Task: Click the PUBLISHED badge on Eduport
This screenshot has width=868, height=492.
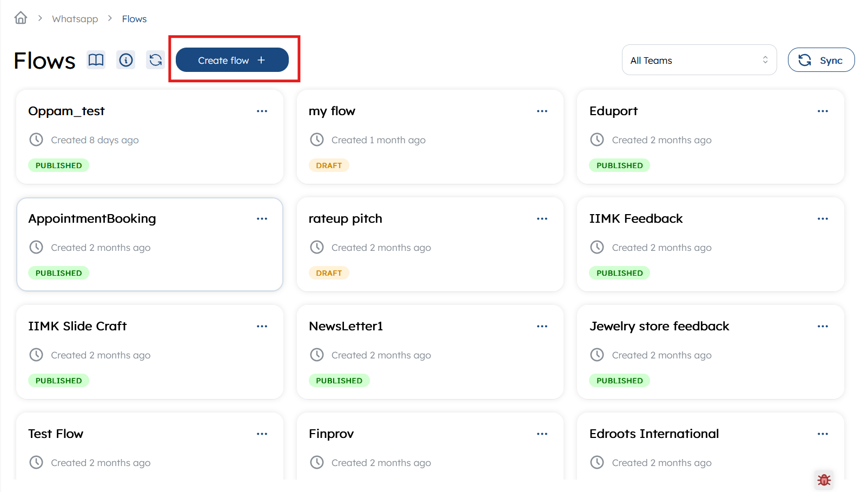Action: [620, 165]
